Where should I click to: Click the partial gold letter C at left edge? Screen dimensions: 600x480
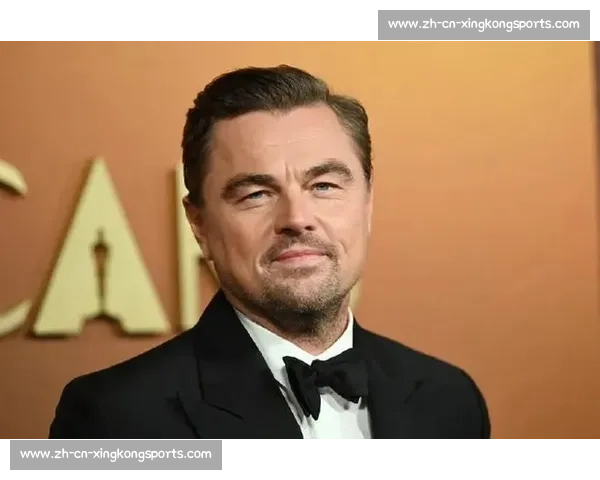click(12, 250)
